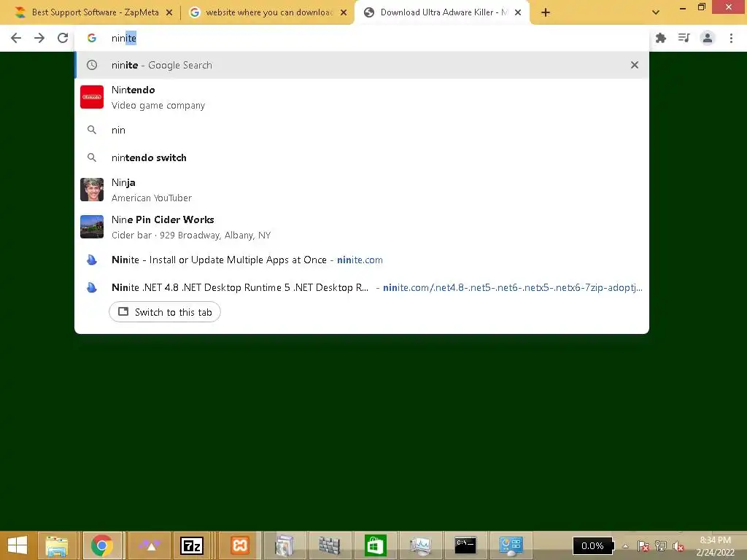Select the 'nintendo switch' search suggestion
747x560 pixels.
[362, 157]
